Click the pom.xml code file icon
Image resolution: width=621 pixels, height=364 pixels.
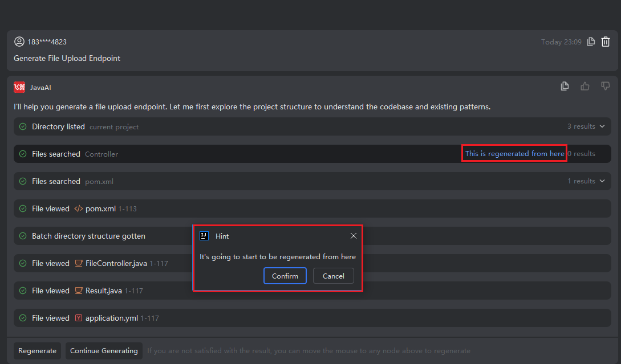point(79,208)
